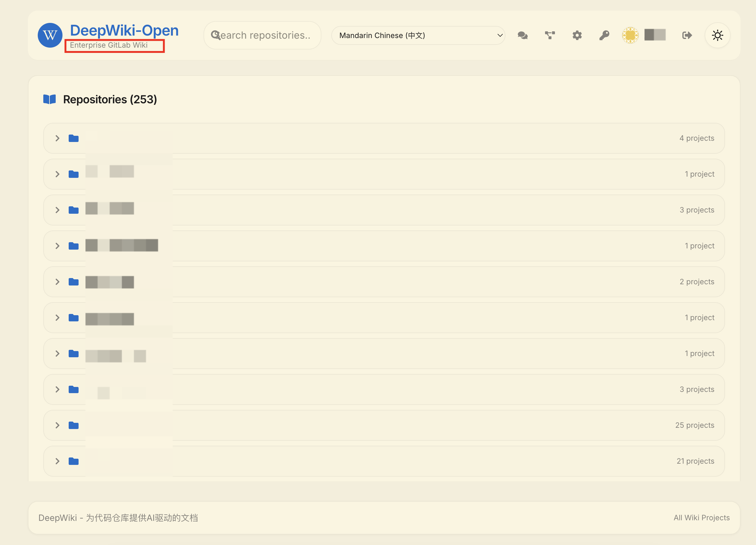This screenshot has width=756, height=545.
Task: Click the '21 projects' count text
Action: pos(695,461)
